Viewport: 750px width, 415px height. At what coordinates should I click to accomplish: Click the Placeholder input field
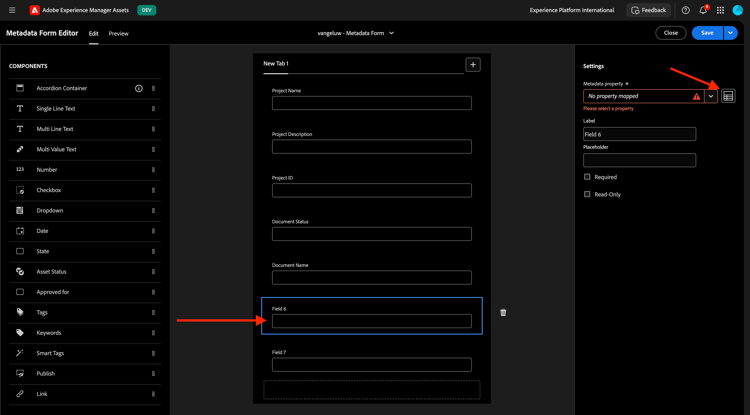[x=640, y=160]
